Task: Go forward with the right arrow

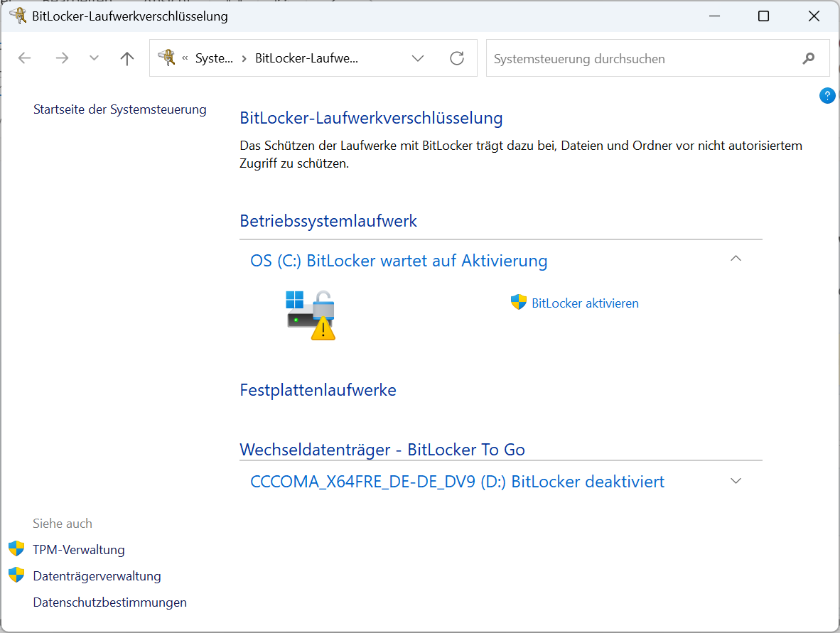Action: (x=62, y=58)
